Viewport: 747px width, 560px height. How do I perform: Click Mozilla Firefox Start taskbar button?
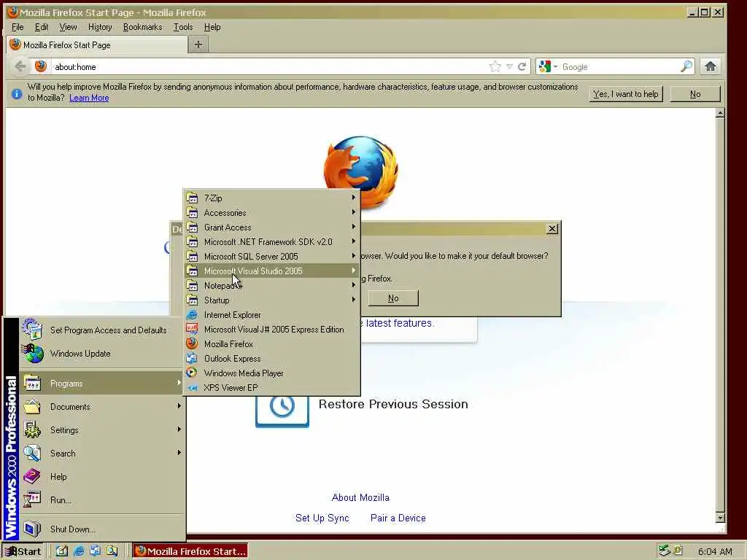190,551
